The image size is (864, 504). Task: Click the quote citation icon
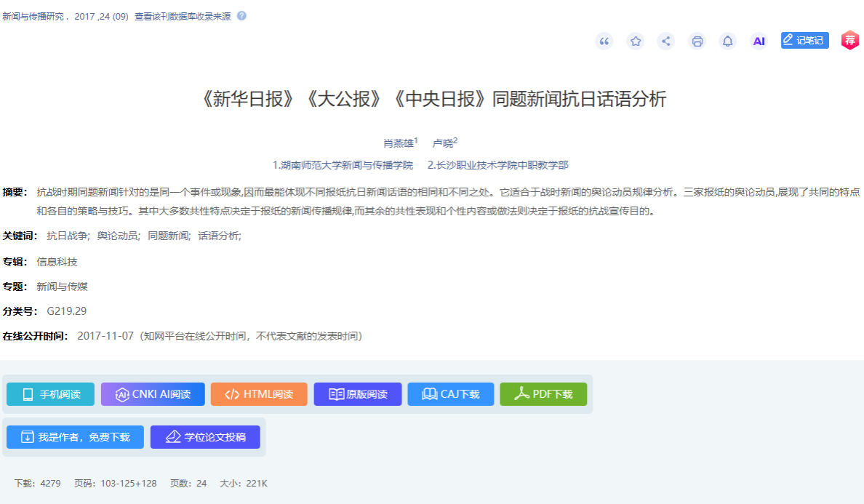(604, 41)
